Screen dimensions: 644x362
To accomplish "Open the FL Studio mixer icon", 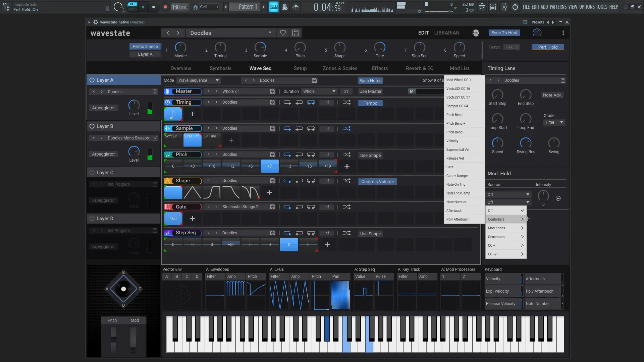I will click(x=504, y=7).
